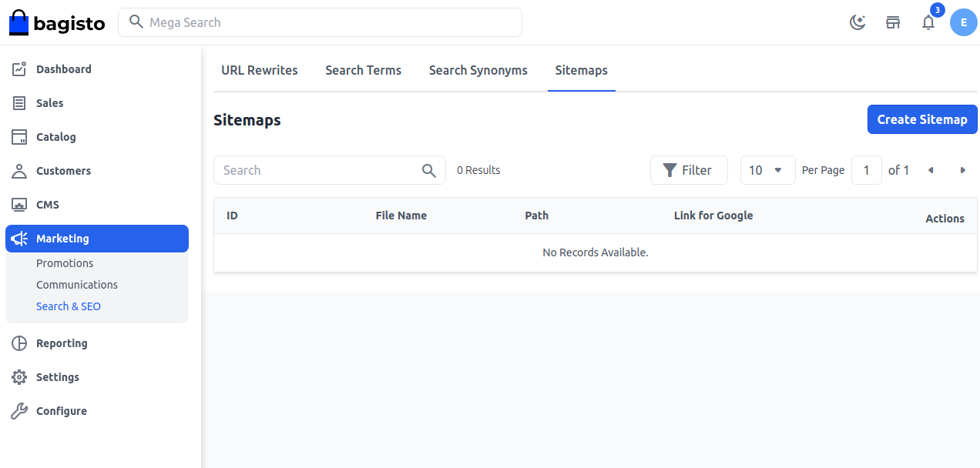
Task: Open the Filter panel
Action: pyautogui.click(x=688, y=170)
